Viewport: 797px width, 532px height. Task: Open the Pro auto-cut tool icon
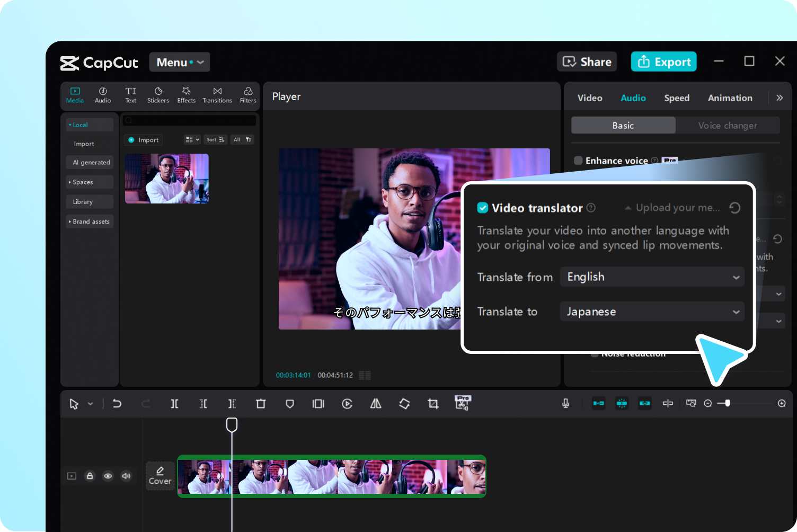pyautogui.click(x=463, y=403)
